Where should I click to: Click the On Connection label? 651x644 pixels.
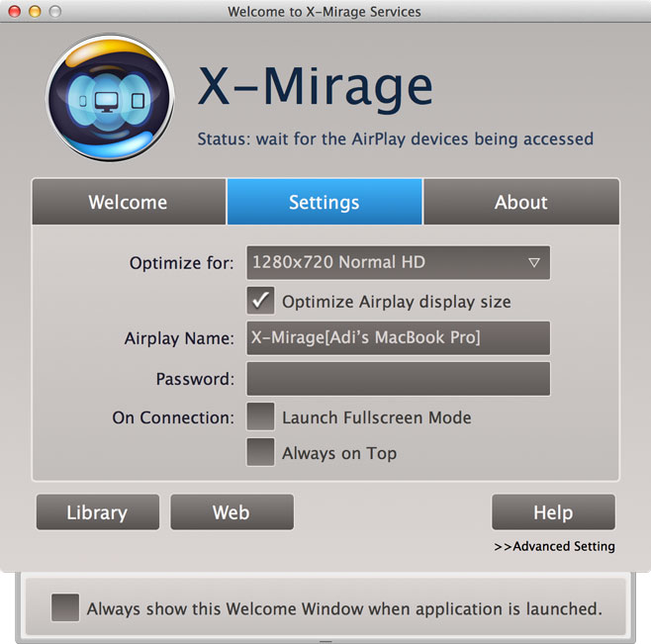point(173,417)
